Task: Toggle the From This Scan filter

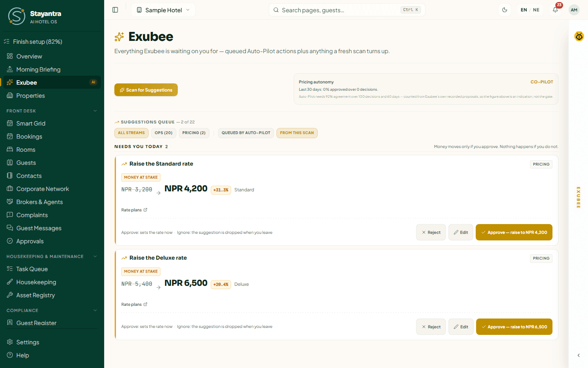Action: 297,133
